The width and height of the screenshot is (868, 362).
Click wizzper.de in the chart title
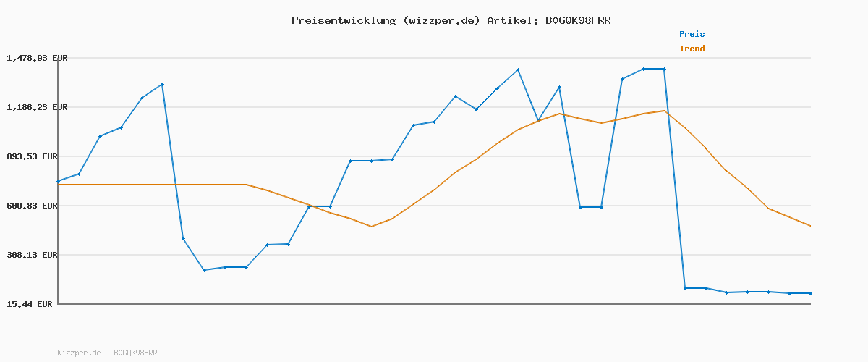coord(441,20)
